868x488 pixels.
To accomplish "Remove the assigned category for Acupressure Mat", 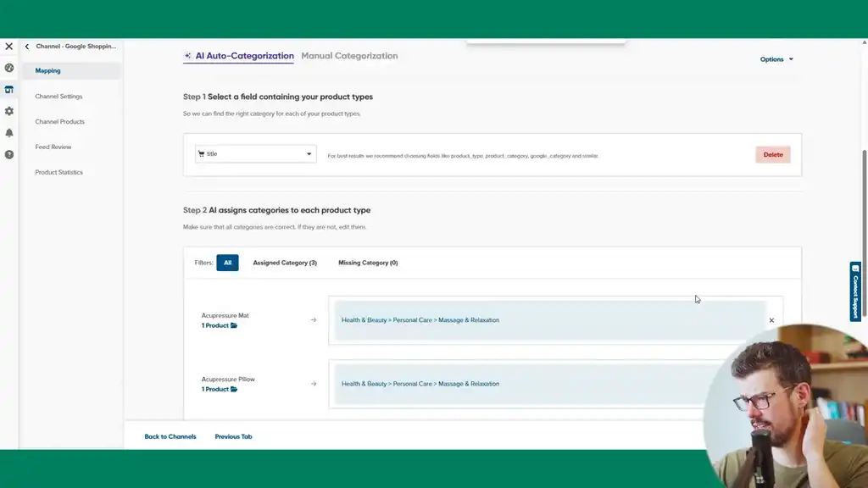I will (771, 320).
